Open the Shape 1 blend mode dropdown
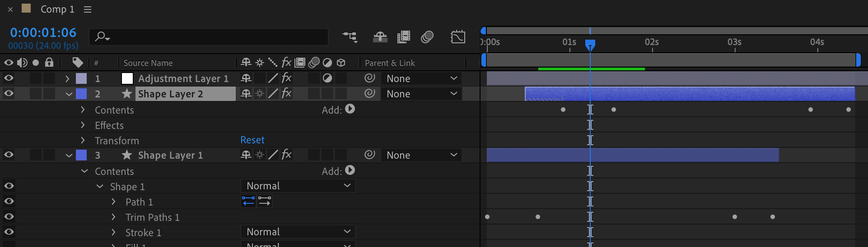Image resolution: width=868 pixels, height=247 pixels. 298,186
